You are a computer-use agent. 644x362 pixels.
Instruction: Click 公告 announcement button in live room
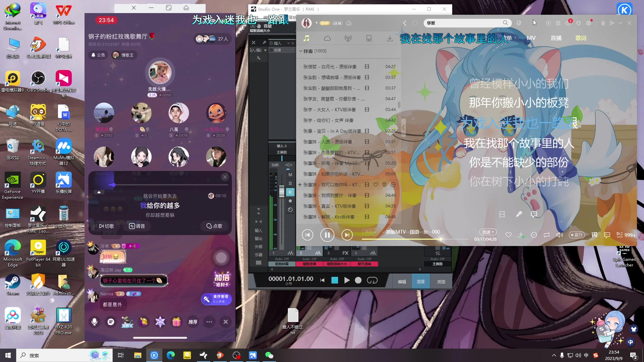tap(98, 55)
